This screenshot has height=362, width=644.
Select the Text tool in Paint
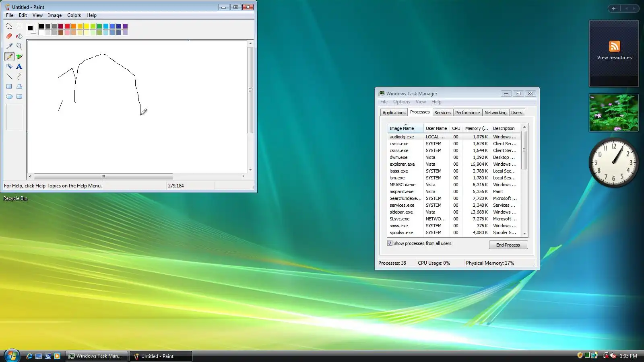tap(19, 66)
